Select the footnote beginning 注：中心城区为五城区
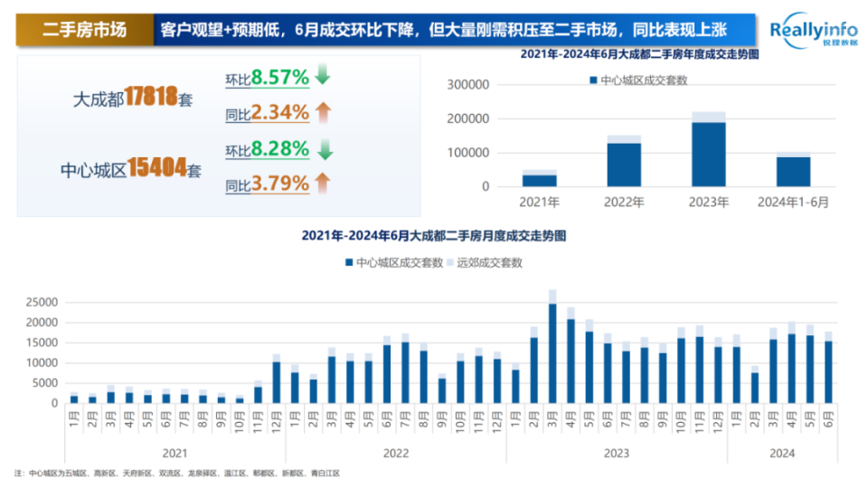 (177, 474)
